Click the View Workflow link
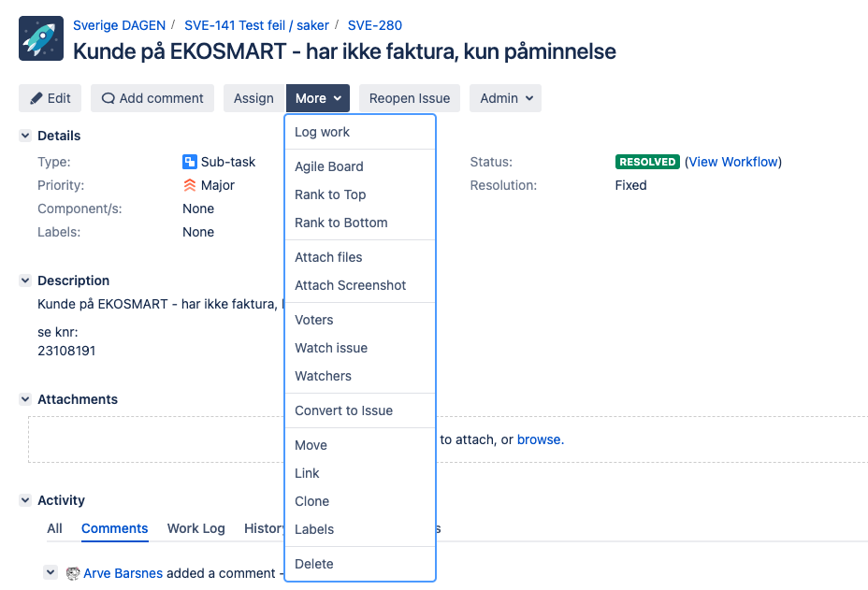The image size is (868, 590). coord(733,162)
